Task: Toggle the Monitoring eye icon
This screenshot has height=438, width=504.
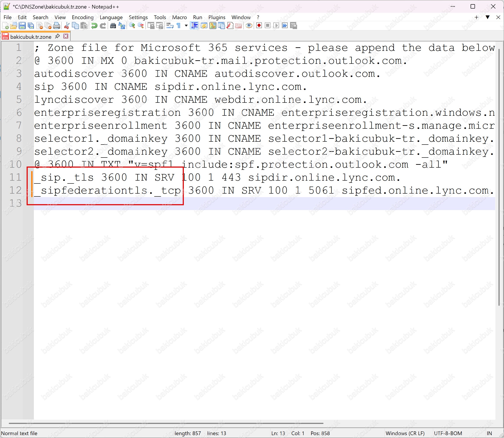Action: [249, 26]
